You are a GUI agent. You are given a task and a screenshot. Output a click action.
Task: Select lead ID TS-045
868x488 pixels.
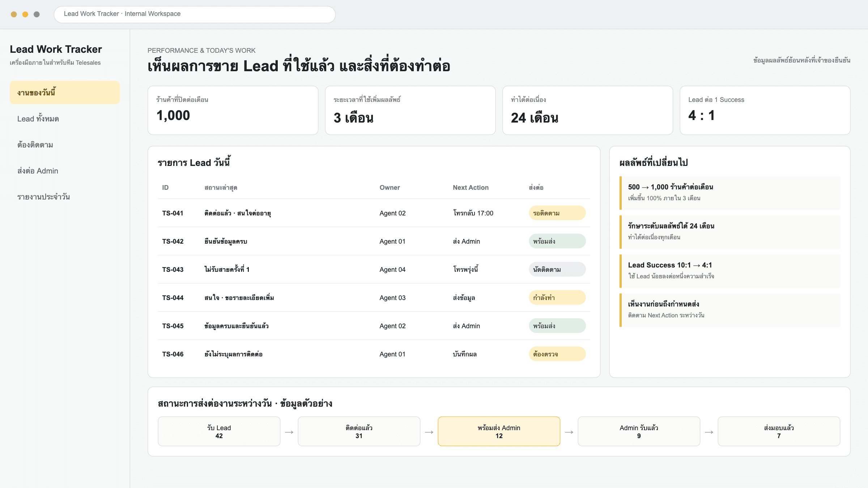click(173, 326)
